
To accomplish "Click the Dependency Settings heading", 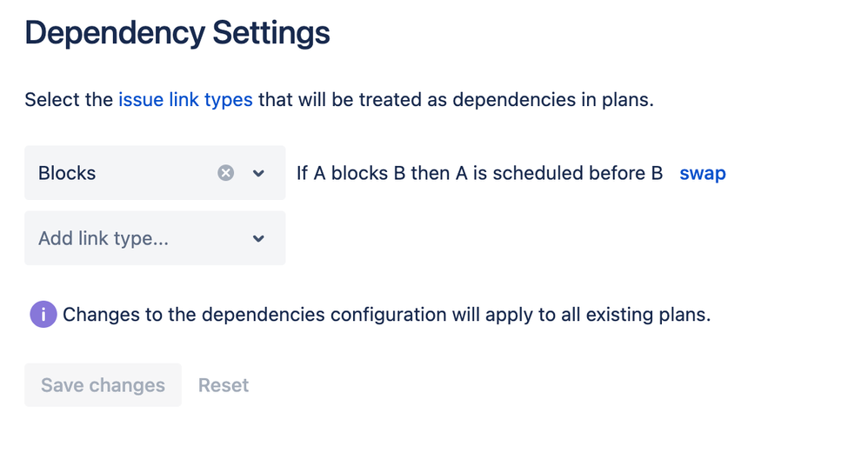I will click(x=177, y=33).
